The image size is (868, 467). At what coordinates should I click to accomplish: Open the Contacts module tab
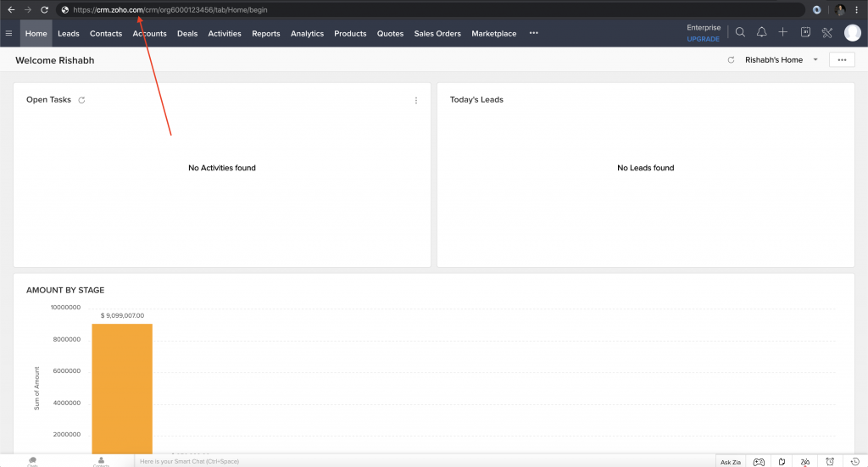click(x=106, y=33)
